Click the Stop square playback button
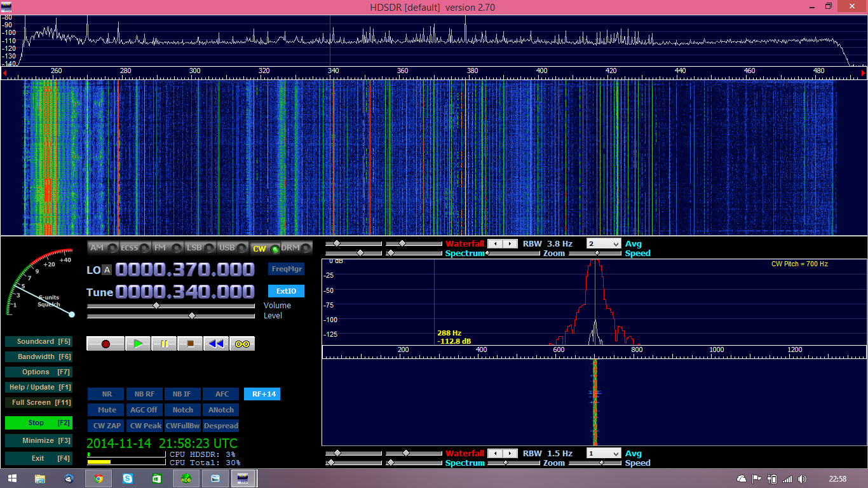 190,344
